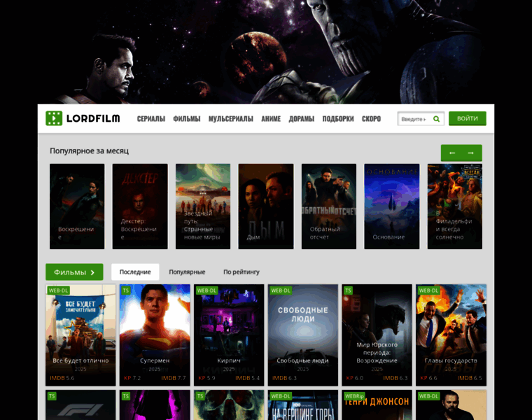This screenshot has width=532, height=420.
Task: Click IMDB 7.7 rating on Супермен
Action: coord(174,378)
